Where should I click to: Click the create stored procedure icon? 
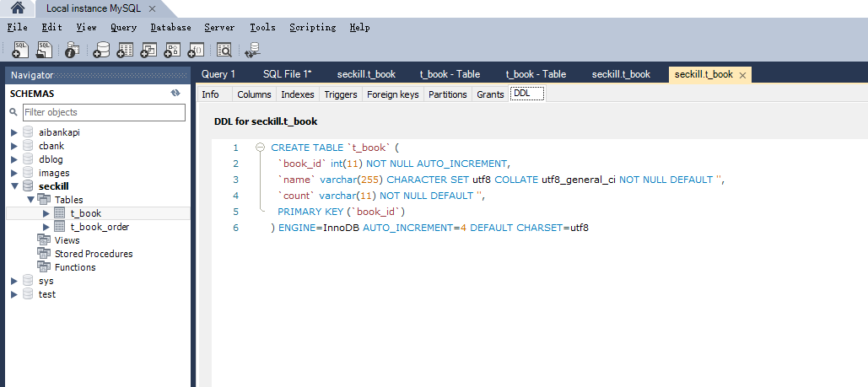tap(173, 50)
